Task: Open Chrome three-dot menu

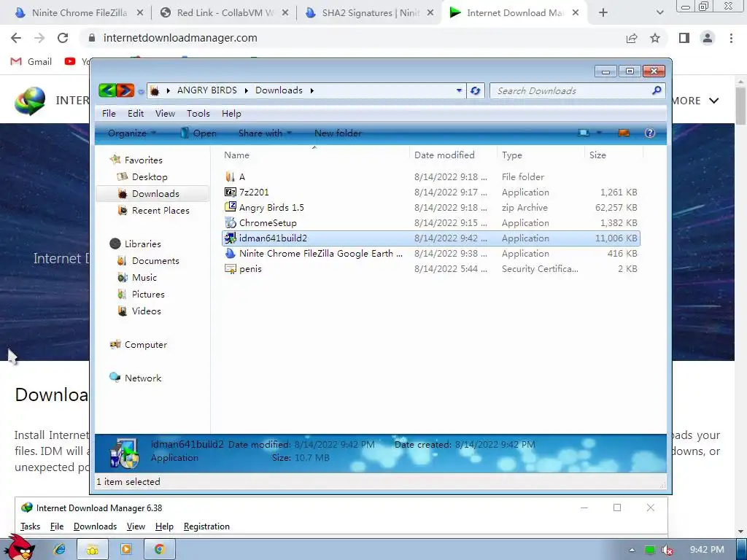Action: (731, 38)
